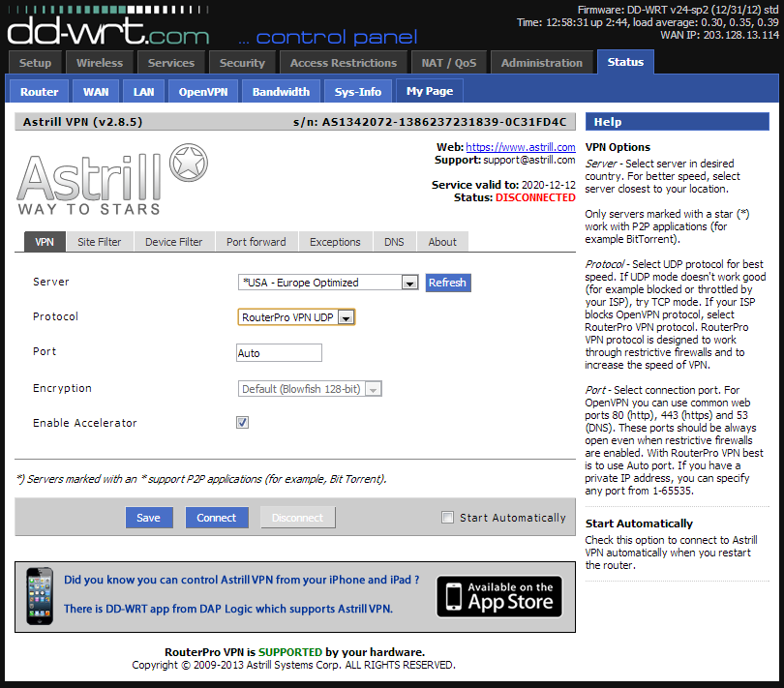Image resolution: width=784 pixels, height=688 pixels.
Task: Click the Help panel header
Action: 677,122
